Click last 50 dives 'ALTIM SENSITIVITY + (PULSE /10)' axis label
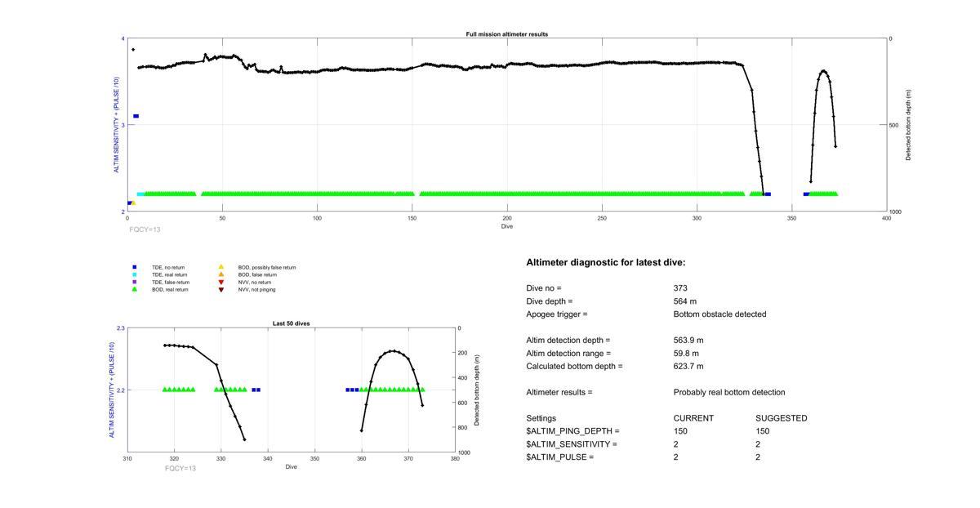This screenshot has width=980, height=508. pyautogui.click(x=112, y=390)
